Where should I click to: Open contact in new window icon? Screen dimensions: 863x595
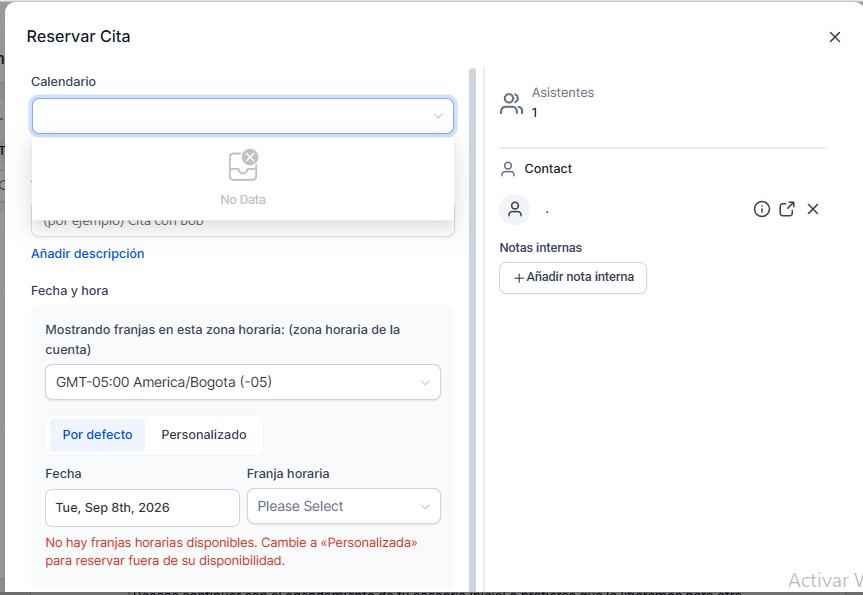pos(787,209)
